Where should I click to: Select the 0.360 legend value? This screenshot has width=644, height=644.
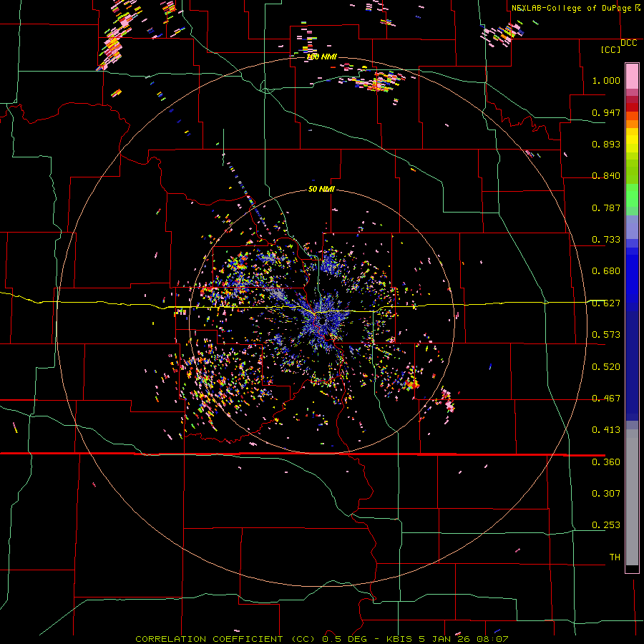tap(606, 462)
